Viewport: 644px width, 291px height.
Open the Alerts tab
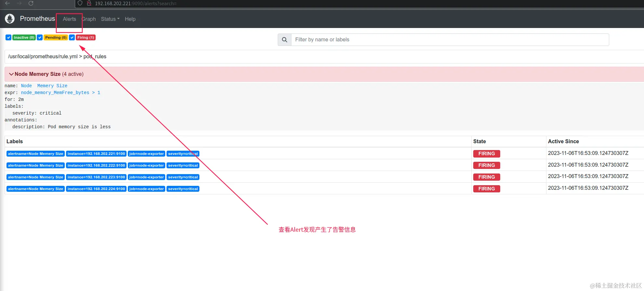[69, 19]
